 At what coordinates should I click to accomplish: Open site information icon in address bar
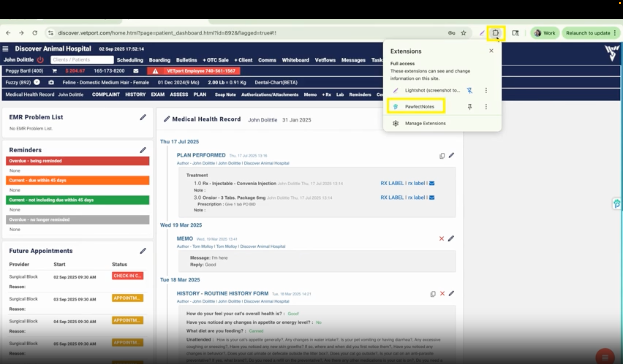(51, 33)
